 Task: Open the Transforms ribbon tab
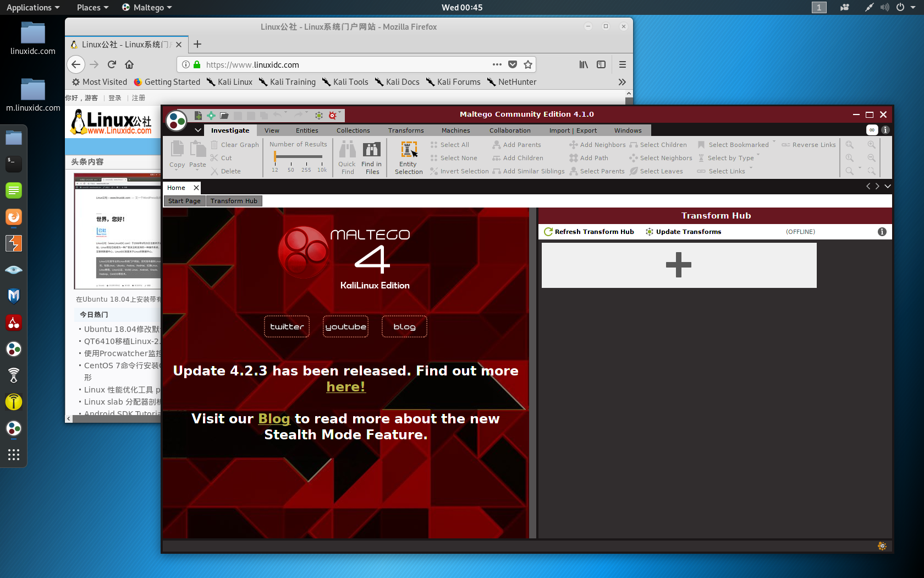click(x=406, y=130)
